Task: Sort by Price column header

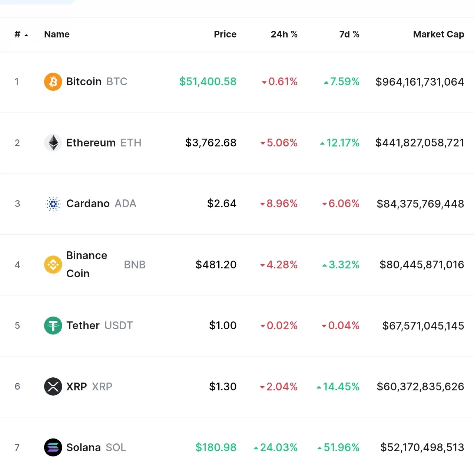Action: tap(225, 34)
